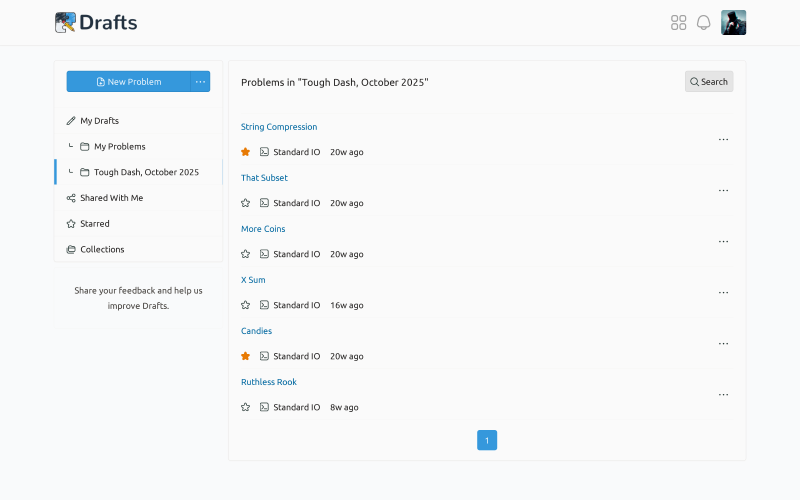Star the That Subset problem
The width and height of the screenshot is (800, 500).
click(245, 203)
